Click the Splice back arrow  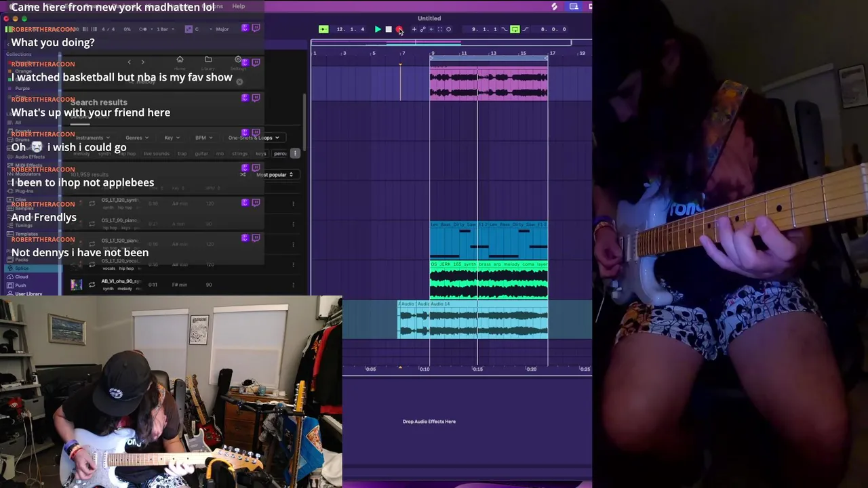click(130, 62)
